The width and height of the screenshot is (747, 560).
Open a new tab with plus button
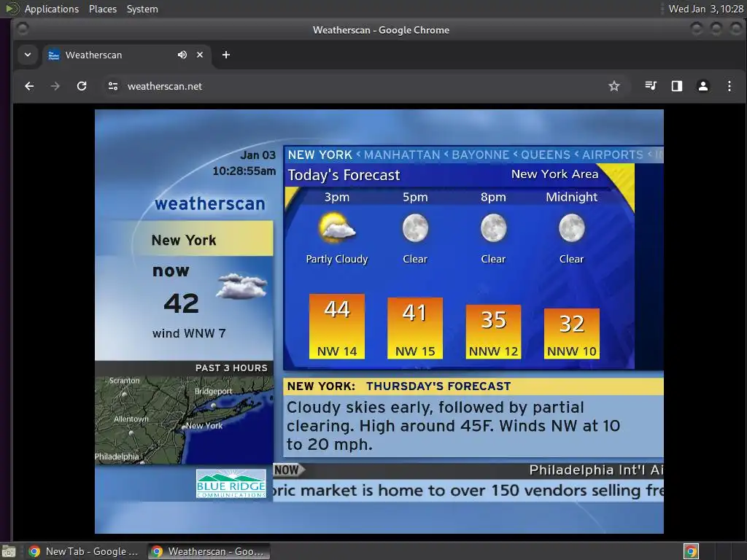point(226,55)
